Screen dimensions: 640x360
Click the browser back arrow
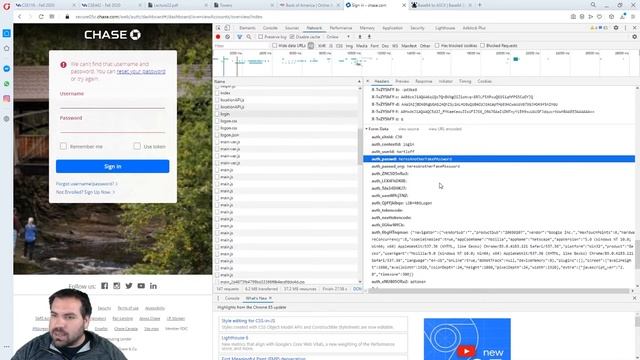click(20, 17)
